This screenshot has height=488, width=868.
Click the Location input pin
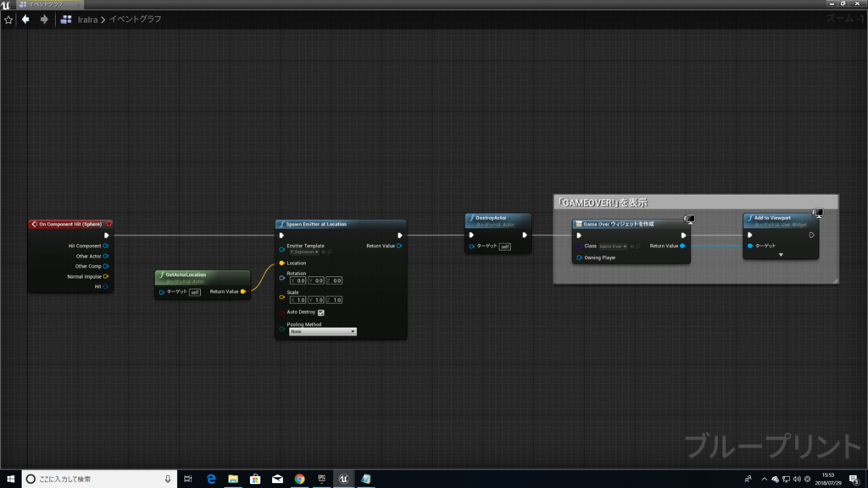click(281, 263)
